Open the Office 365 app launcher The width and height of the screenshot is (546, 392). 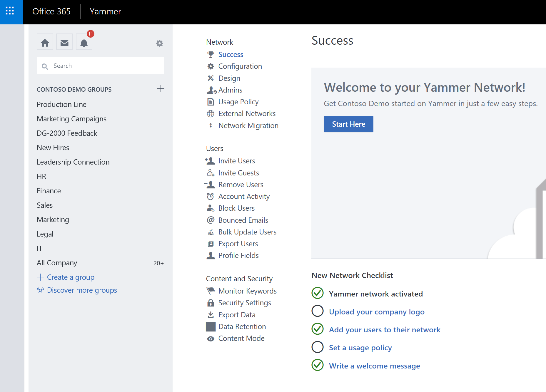[x=11, y=12]
